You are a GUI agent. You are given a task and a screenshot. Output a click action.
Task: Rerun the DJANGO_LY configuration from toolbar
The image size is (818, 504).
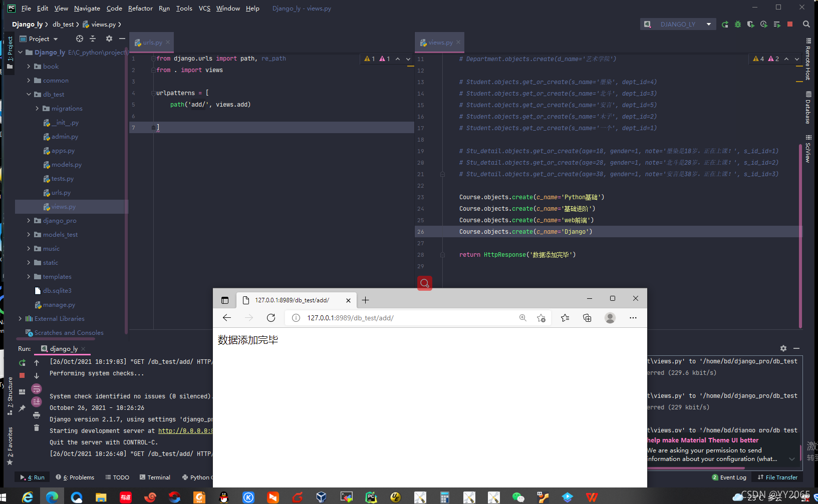point(725,24)
